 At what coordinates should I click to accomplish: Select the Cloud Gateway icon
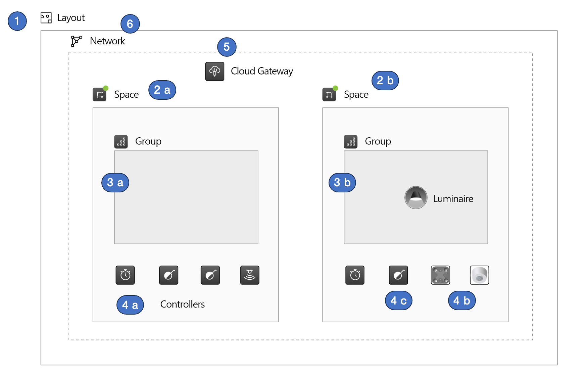tap(215, 71)
